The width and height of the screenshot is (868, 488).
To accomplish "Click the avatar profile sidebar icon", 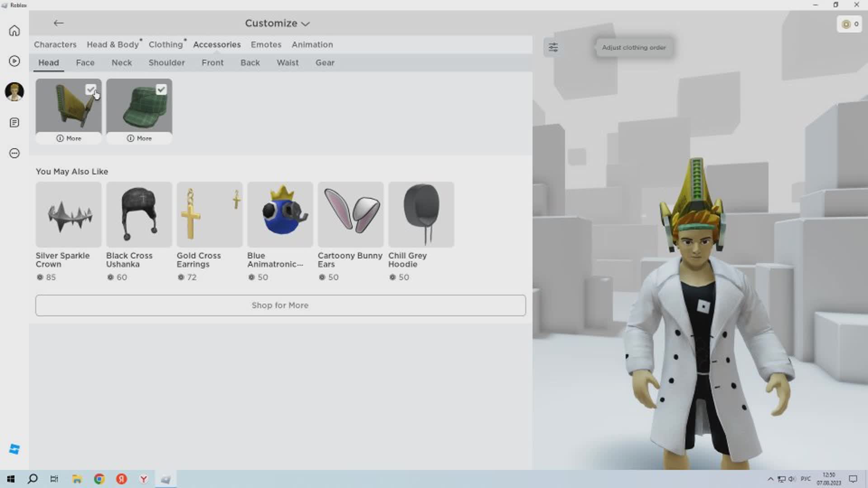I will tap(14, 92).
